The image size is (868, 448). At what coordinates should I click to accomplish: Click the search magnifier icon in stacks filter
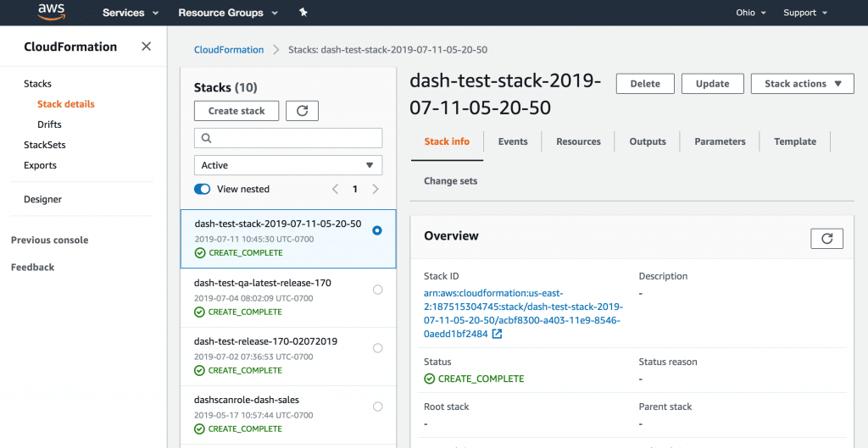[x=207, y=138]
